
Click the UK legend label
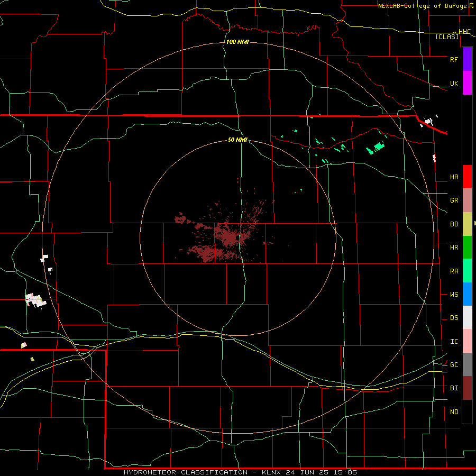tap(454, 84)
